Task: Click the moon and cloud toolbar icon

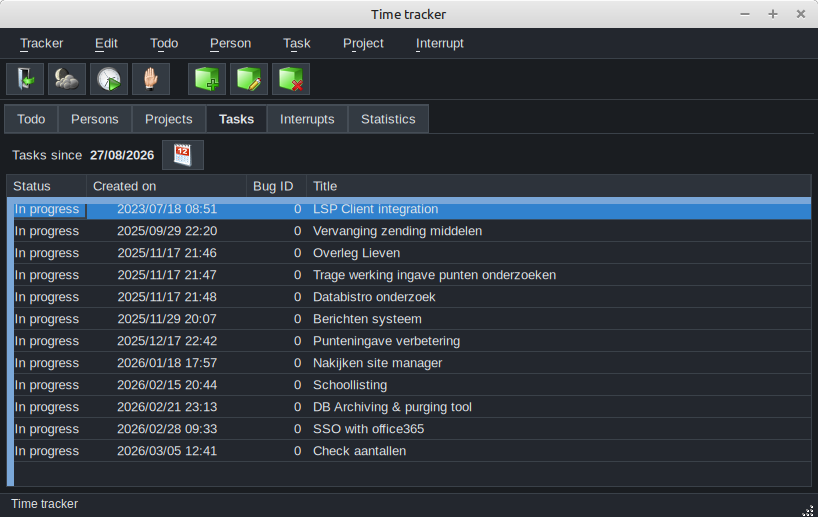Action: point(67,79)
